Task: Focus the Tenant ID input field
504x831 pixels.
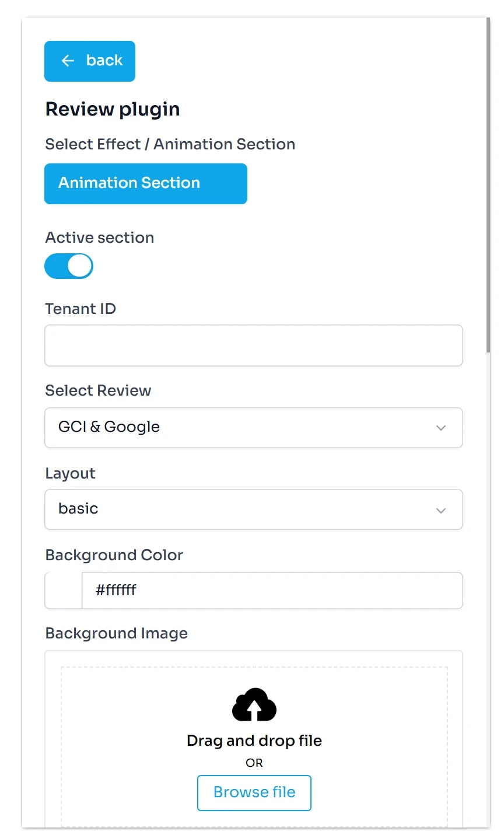Action: click(254, 345)
